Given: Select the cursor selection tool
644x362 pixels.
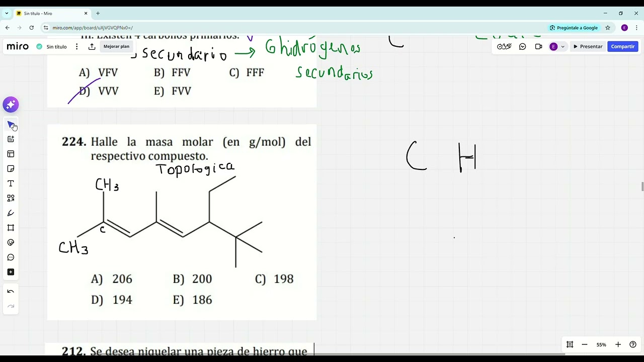Looking at the screenshot, I should 11,125.
